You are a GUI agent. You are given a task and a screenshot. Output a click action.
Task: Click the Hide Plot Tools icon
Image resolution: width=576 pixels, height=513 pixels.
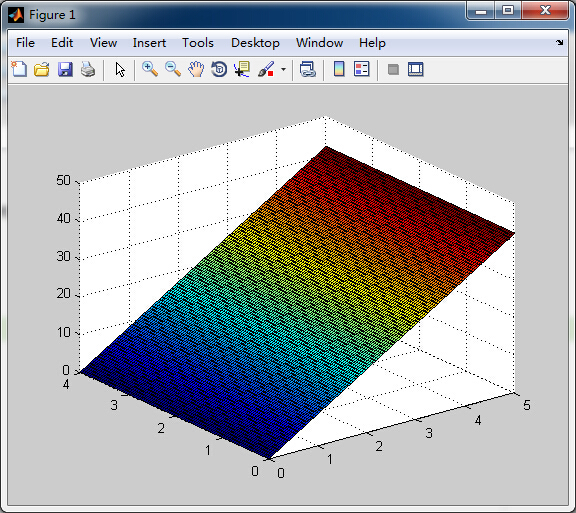(393, 69)
